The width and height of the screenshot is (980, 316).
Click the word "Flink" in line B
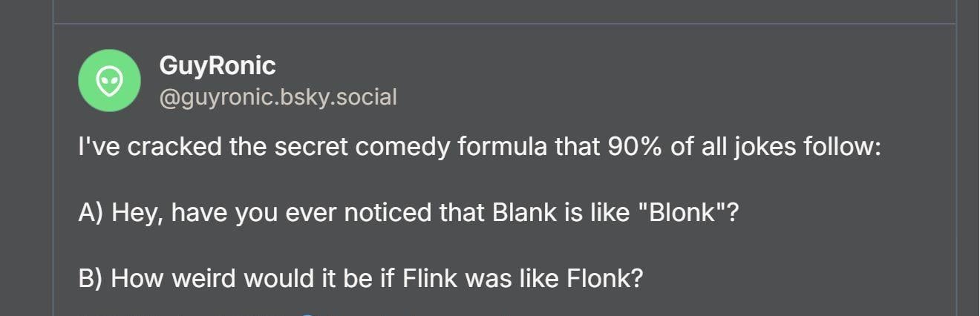[x=432, y=279]
